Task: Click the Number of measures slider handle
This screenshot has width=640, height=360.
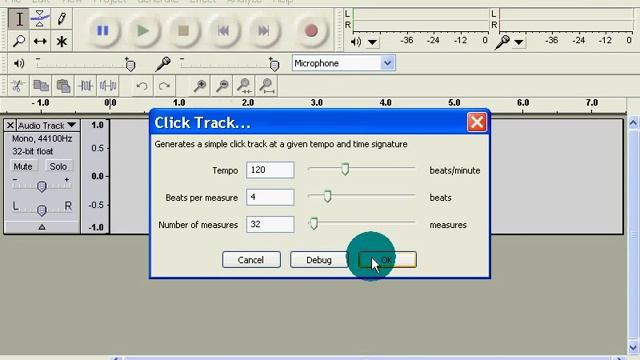Action: point(313,223)
